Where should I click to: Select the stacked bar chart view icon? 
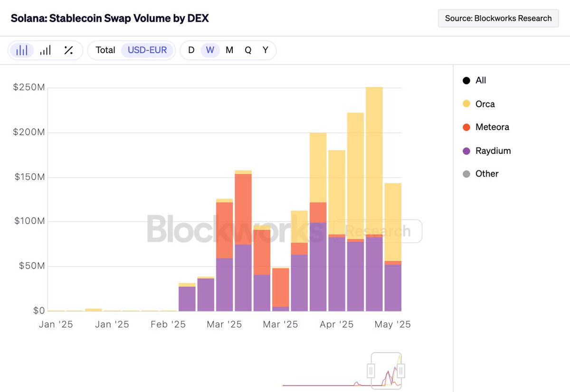[22, 50]
